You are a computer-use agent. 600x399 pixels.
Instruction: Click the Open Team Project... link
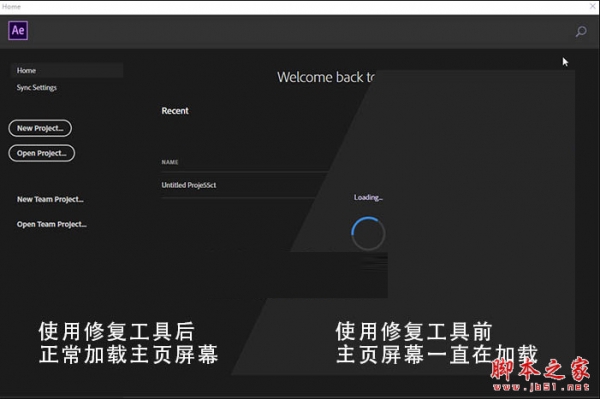(52, 224)
